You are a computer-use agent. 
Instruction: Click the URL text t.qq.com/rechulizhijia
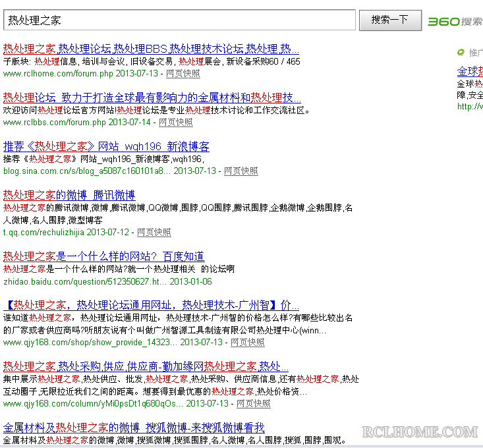point(43,232)
